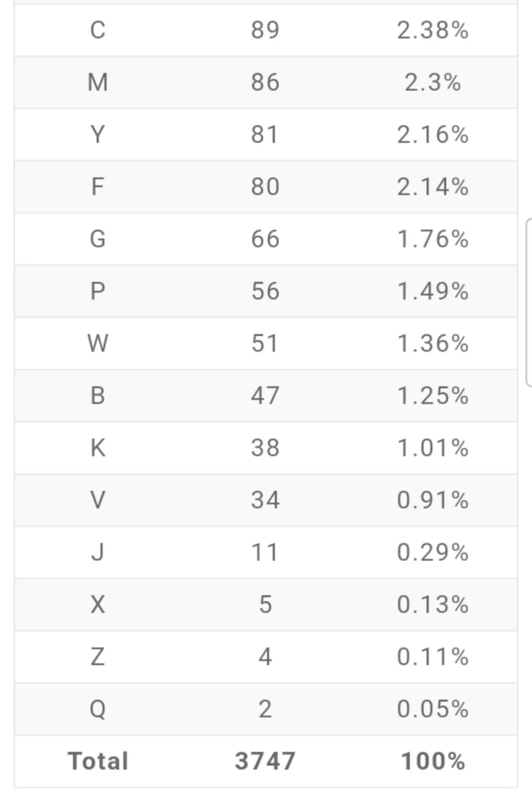Click the 2.3% percentage for M
The height and width of the screenshot is (811, 532).
click(433, 82)
